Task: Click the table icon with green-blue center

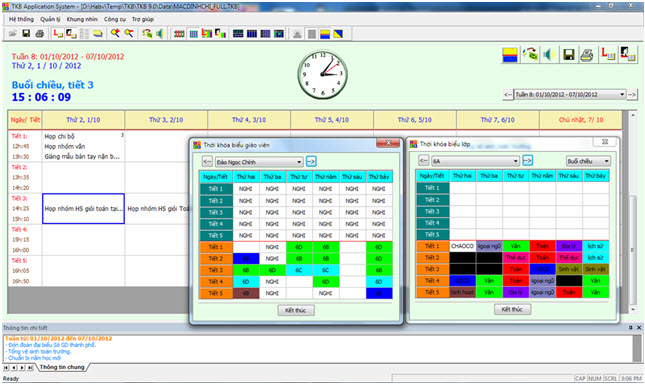Action: pyautogui.click(x=279, y=34)
